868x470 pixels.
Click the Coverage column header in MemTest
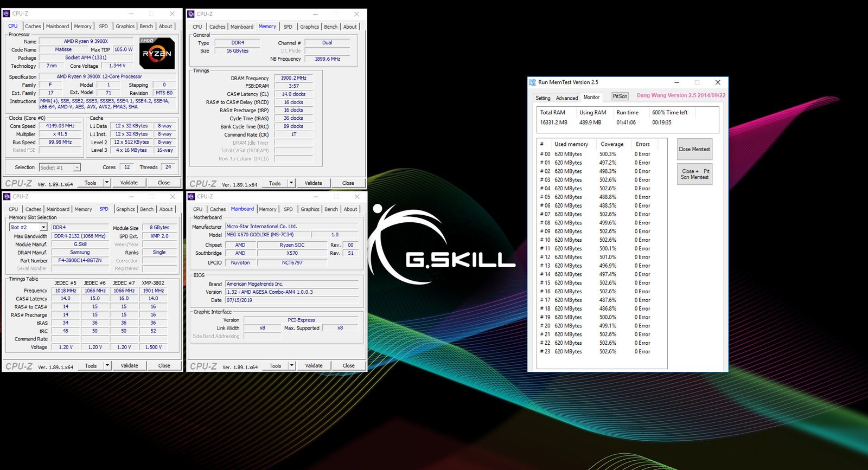tap(612, 144)
